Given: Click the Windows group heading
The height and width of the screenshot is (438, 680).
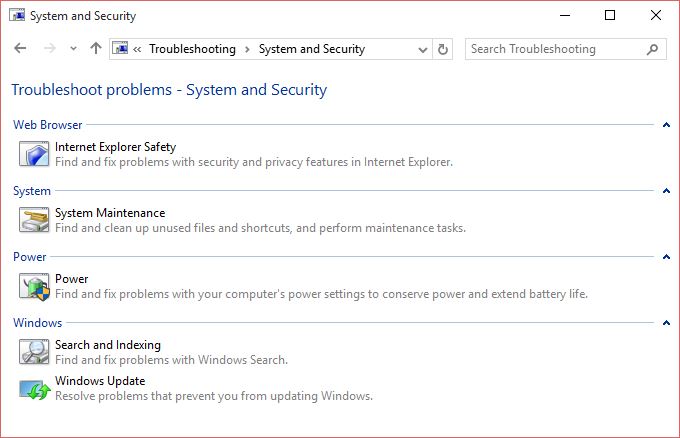Looking at the screenshot, I should [37, 323].
